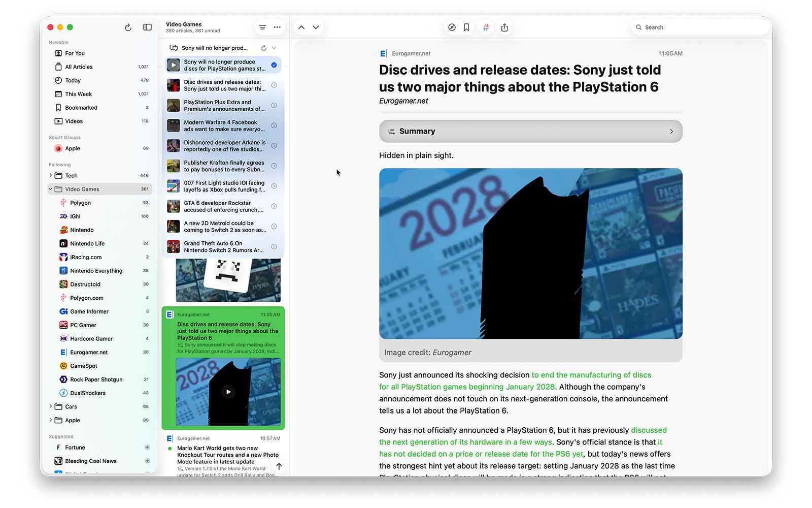
Task: Open the 'to end the manufacturing of discs' link
Action: click(591, 375)
